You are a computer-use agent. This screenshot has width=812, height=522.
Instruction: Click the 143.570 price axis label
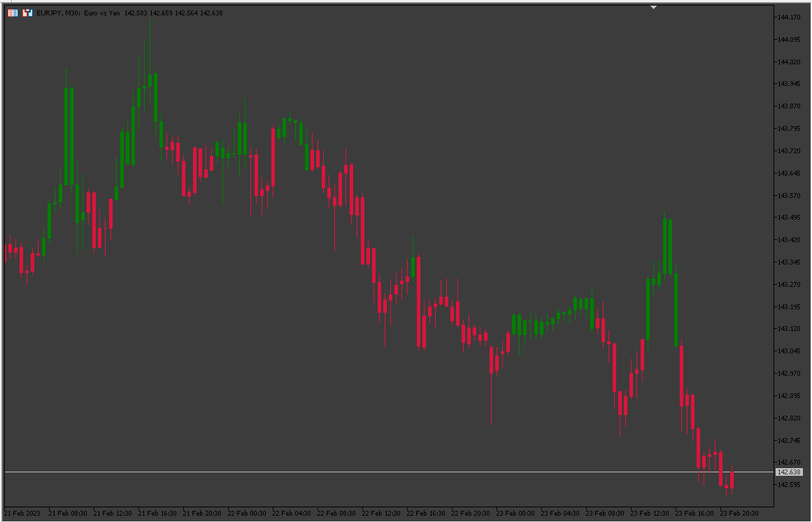(789, 196)
